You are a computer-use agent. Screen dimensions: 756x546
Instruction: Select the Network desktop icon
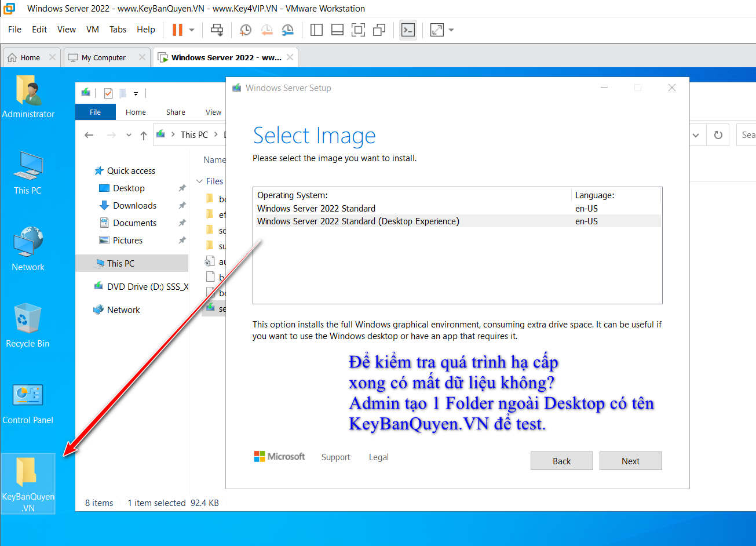pos(28,249)
